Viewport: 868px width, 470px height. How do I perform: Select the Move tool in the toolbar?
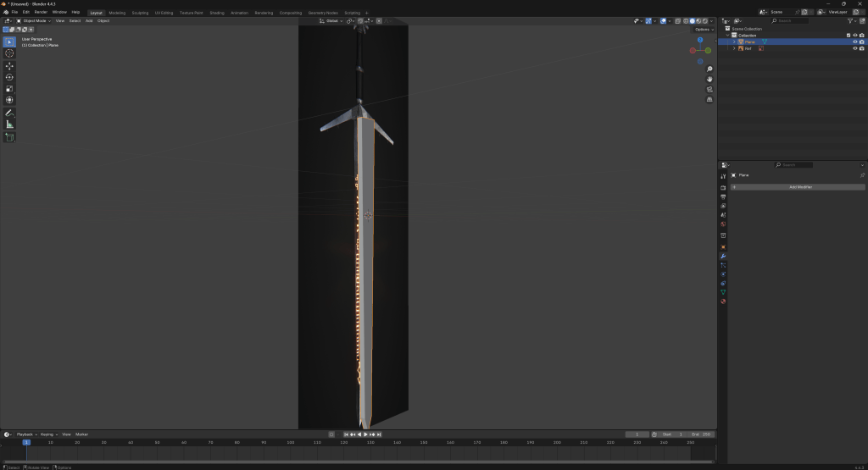pos(9,65)
